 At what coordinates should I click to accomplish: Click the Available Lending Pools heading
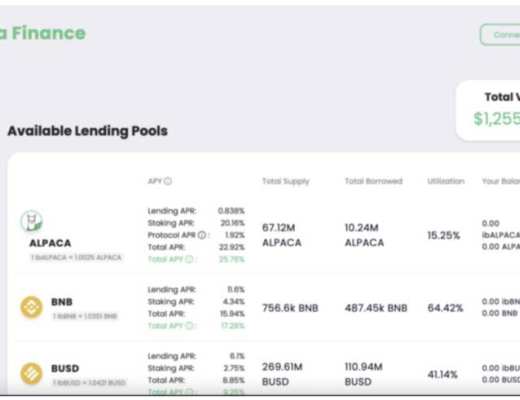[x=88, y=131]
